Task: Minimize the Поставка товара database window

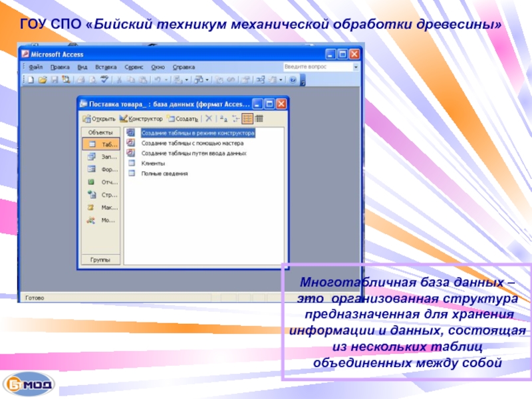Action: coord(257,104)
